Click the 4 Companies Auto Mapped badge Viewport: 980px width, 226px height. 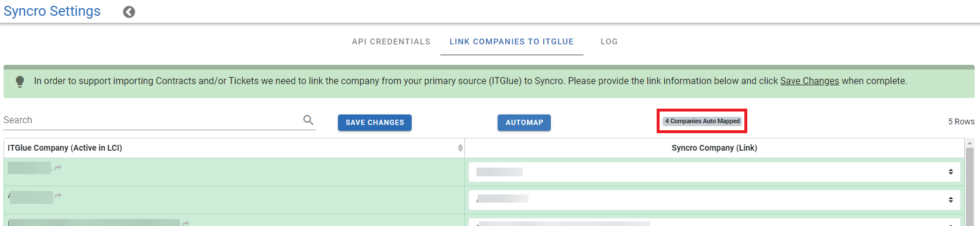(x=702, y=121)
